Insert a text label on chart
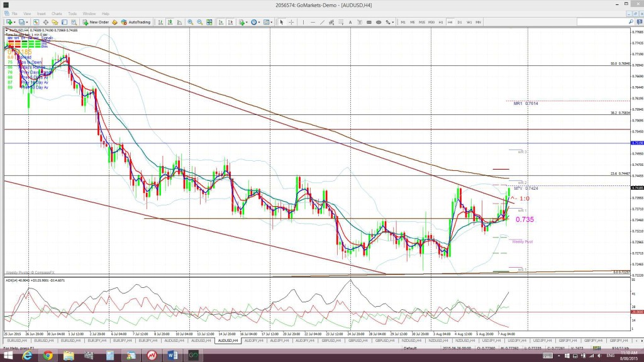Screen dimensions: 644x362 pyautogui.click(x=350, y=22)
